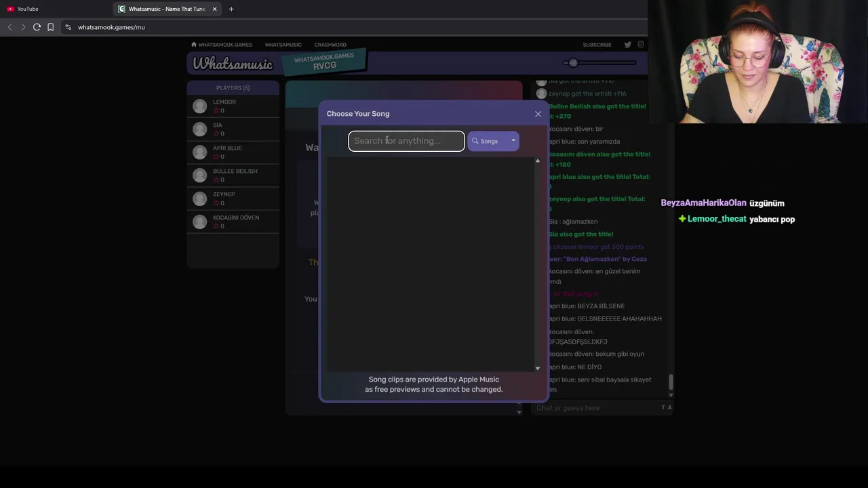
Task: Click the star score under ZEYNEP
Action: [218, 203]
